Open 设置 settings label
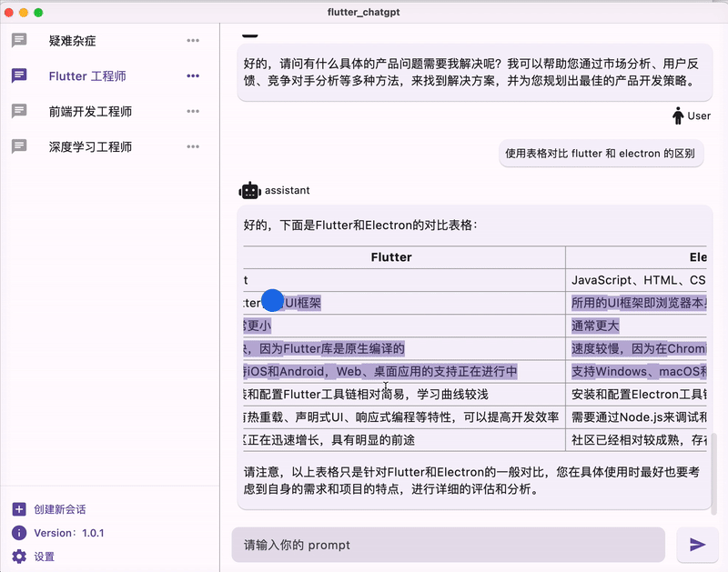 [44, 557]
